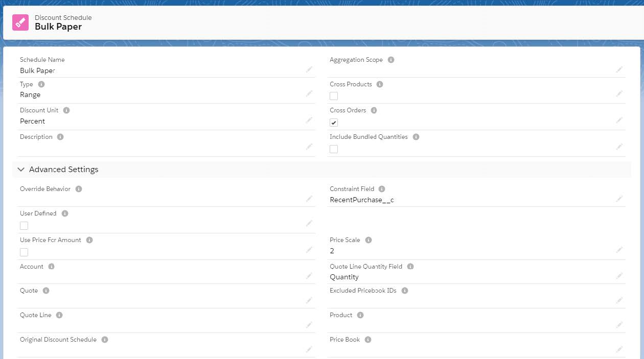Show info for Excluded Pricebook IDs
The width and height of the screenshot is (644, 359).
405,291
